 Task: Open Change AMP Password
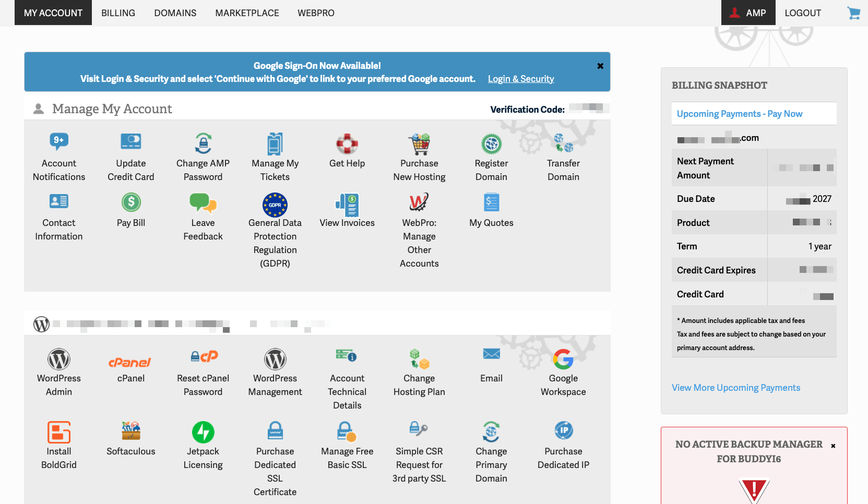[x=203, y=143]
